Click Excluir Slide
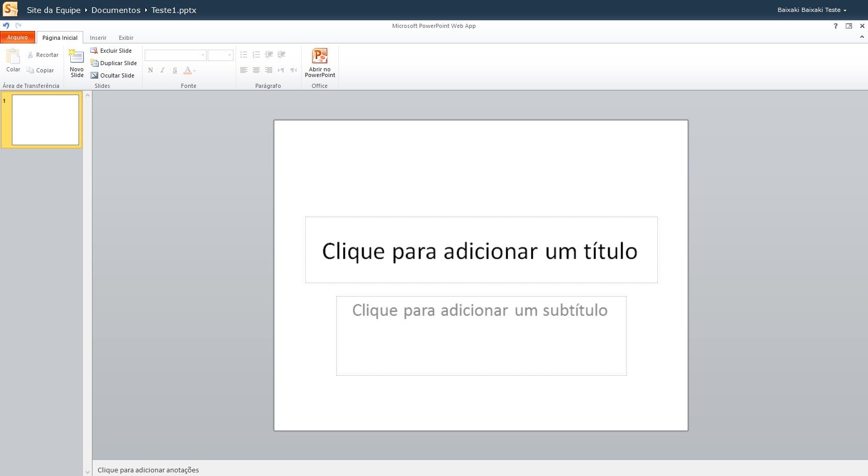 click(111, 51)
